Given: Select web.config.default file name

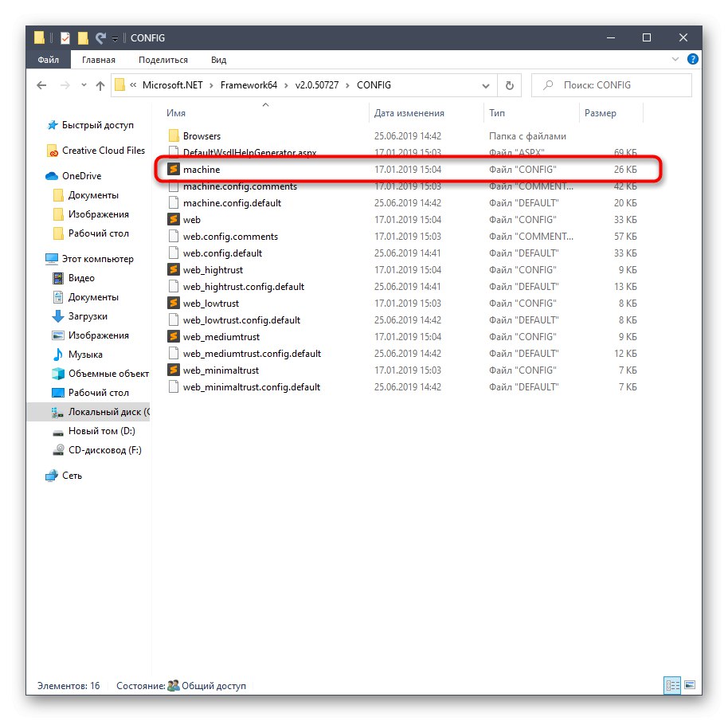Looking at the screenshot, I should click(x=222, y=253).
